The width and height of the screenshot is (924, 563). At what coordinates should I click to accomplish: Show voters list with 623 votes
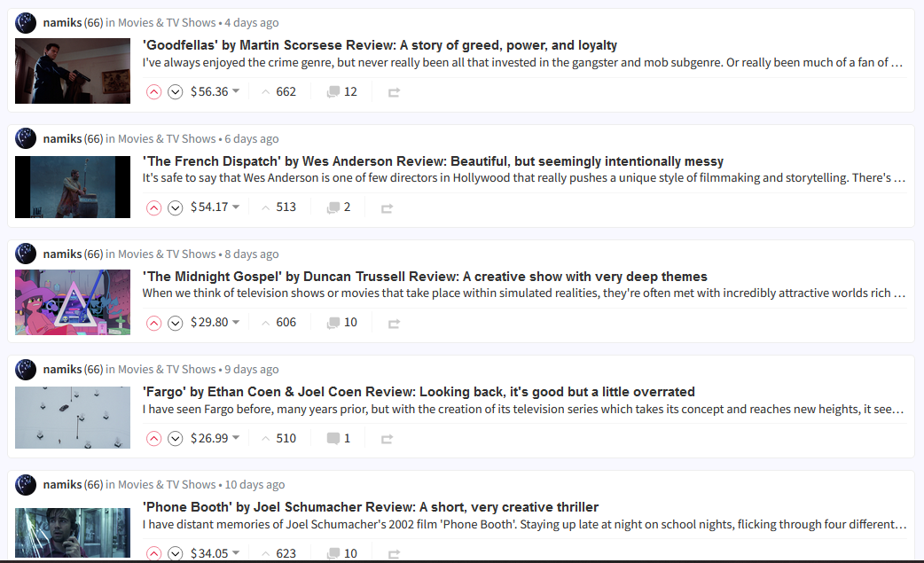[x=278, y=553]
